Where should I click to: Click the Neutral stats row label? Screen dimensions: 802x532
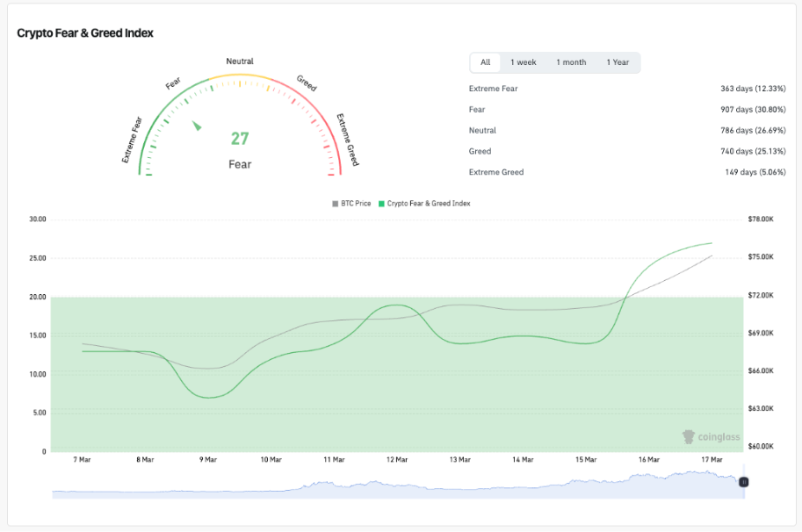(482, 130)
